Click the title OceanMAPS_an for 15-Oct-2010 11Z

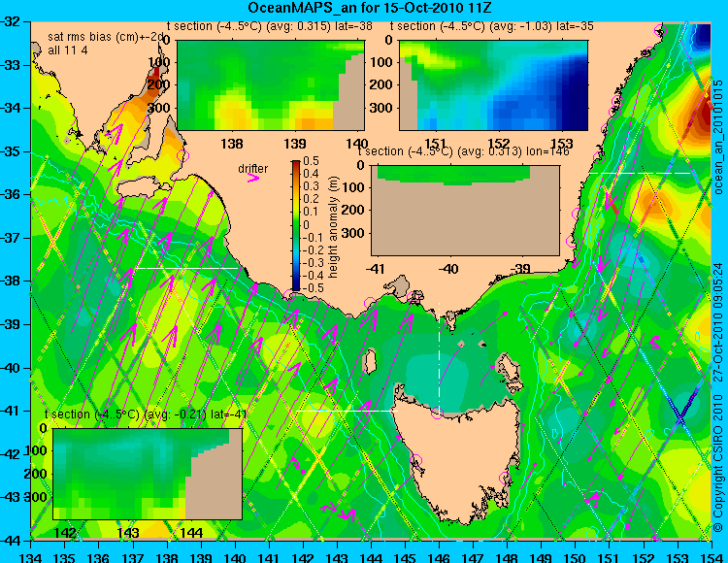coord(369,8)
